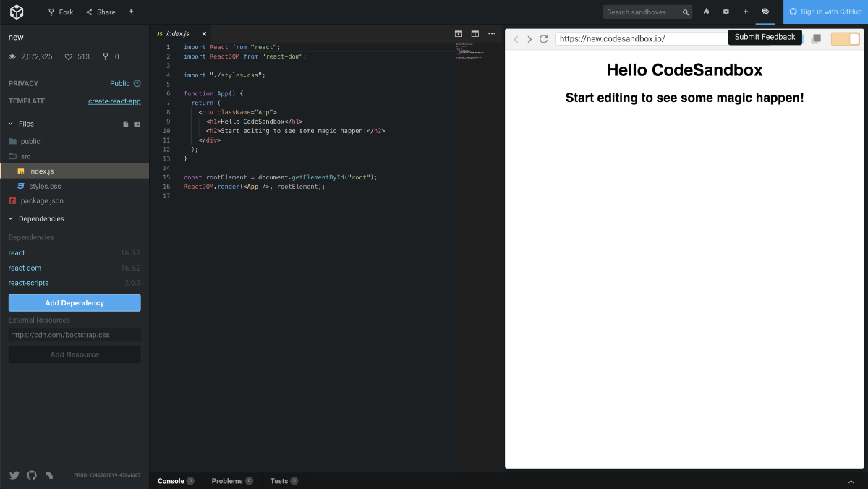
Task: Toggle the preview projection switch
Action: pos(845,39)
